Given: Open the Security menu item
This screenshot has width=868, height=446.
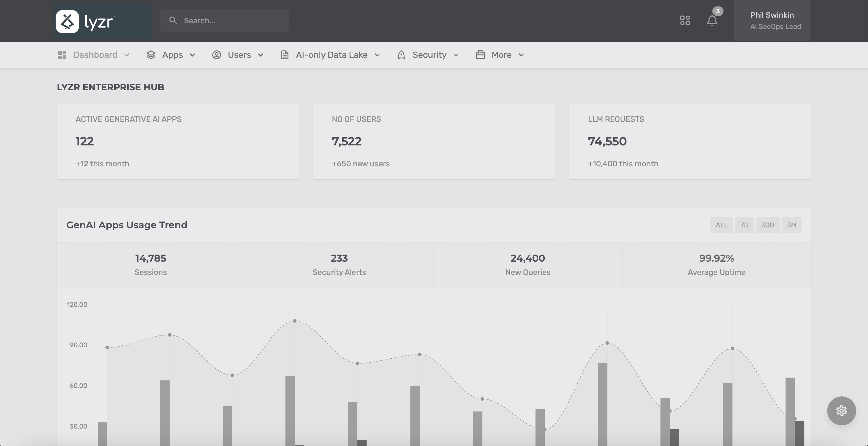Looking at the screenshot, I should point(429,55).
